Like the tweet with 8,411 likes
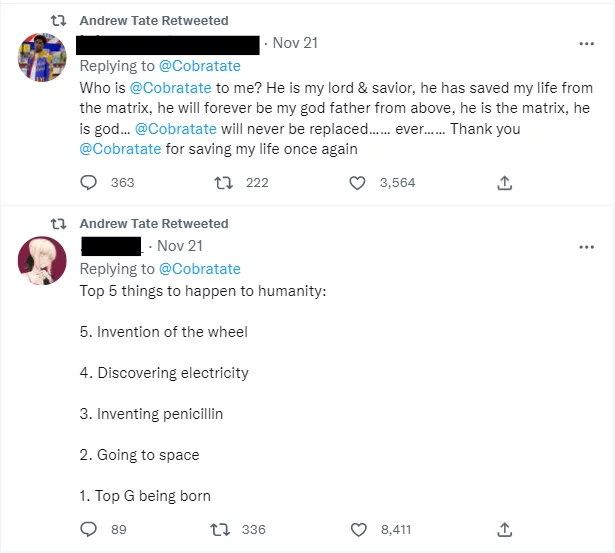615x553 pixels. coord(358,529)
